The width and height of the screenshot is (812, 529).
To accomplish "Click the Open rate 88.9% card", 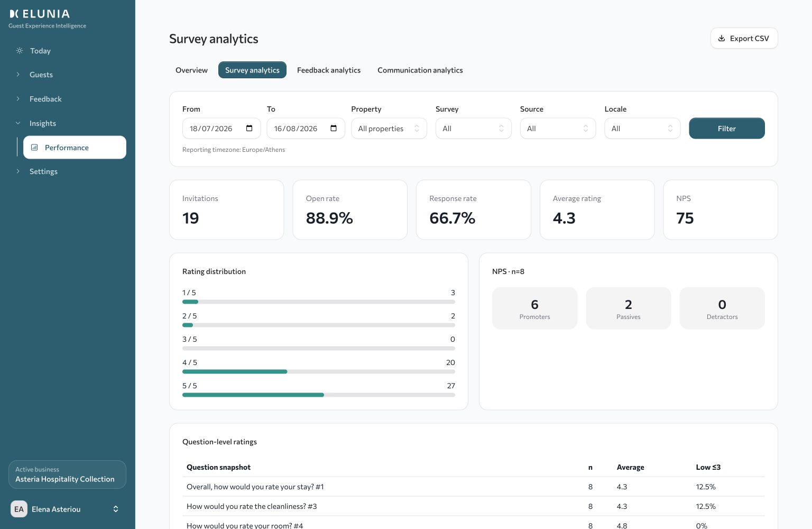I will point(350,209).
